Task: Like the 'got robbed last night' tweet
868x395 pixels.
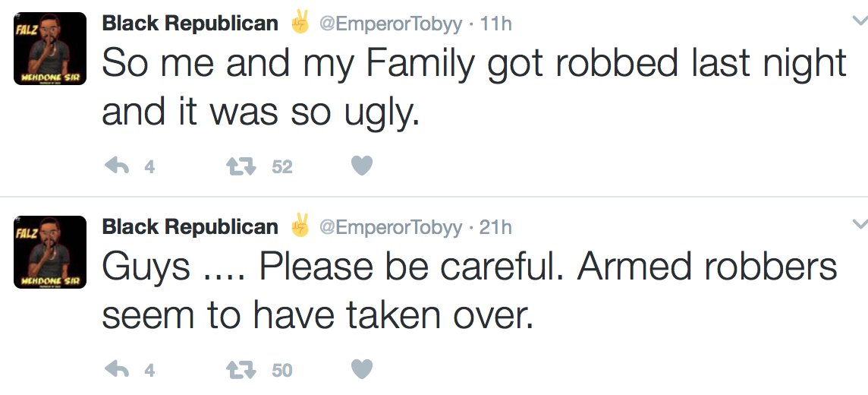Action: [362, 166]
